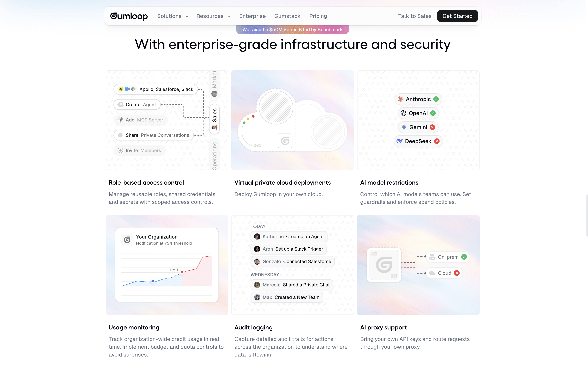The height and width of the screenshot is (368, 588).
Task: Click the blue data point on usage chart
Action: (153, 281)
